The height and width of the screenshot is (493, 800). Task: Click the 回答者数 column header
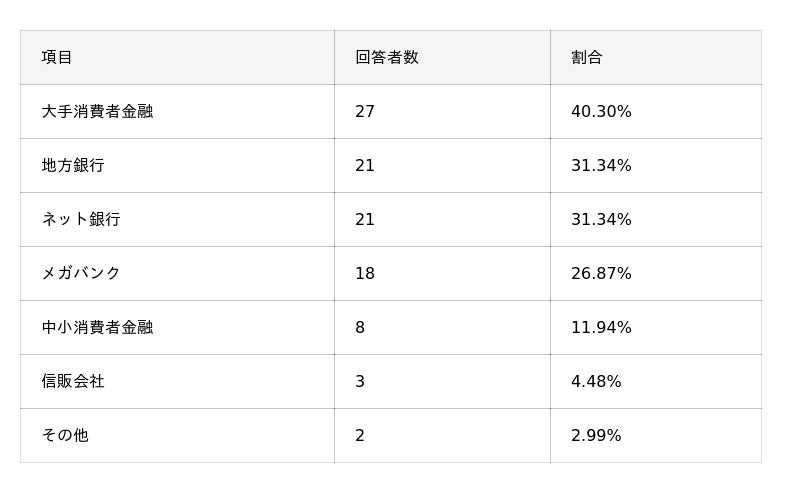coord(387,57)
